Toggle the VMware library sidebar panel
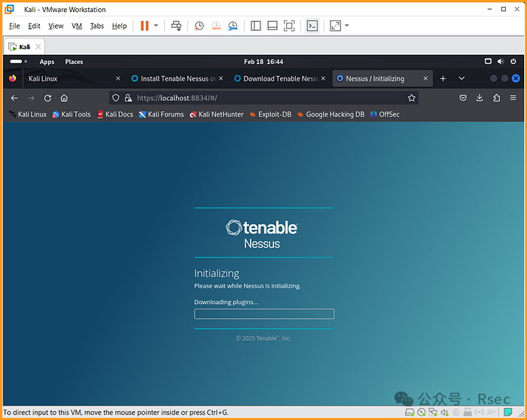527x420 pixels. [x=255, y=26]
